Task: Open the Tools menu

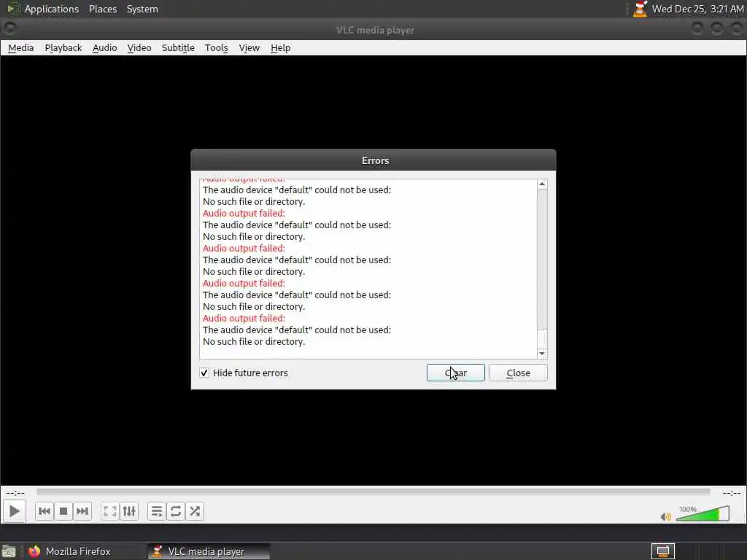Action: pos(216,47)
